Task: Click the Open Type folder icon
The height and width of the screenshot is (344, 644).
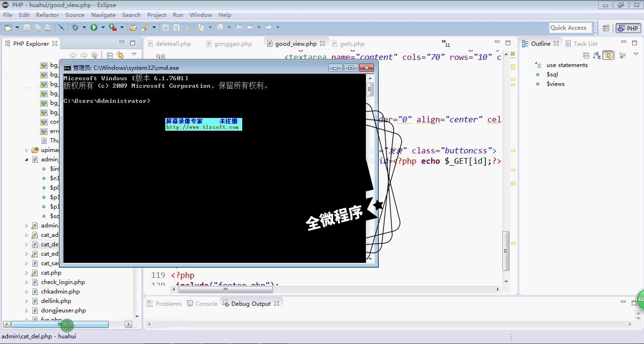Action: (133, 28)
